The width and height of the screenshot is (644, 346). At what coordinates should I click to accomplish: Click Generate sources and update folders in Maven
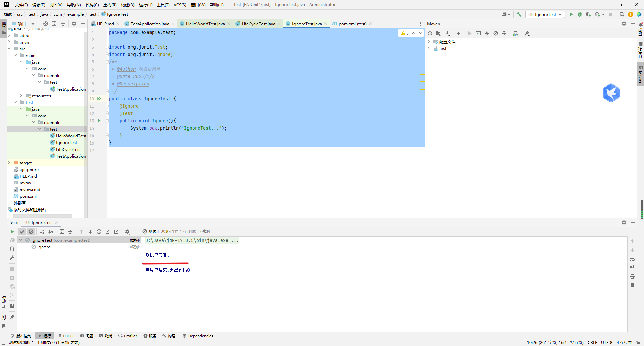click(439, 33)
